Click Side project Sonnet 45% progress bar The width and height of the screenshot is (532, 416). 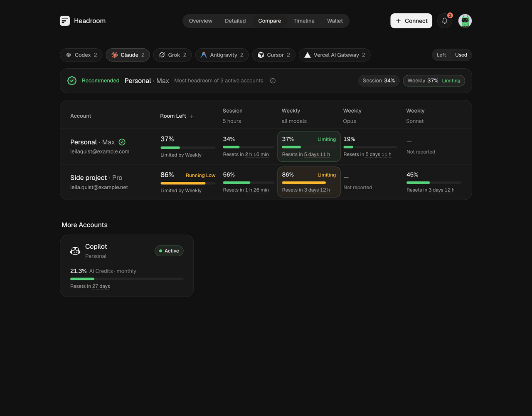tap(434, 183)
